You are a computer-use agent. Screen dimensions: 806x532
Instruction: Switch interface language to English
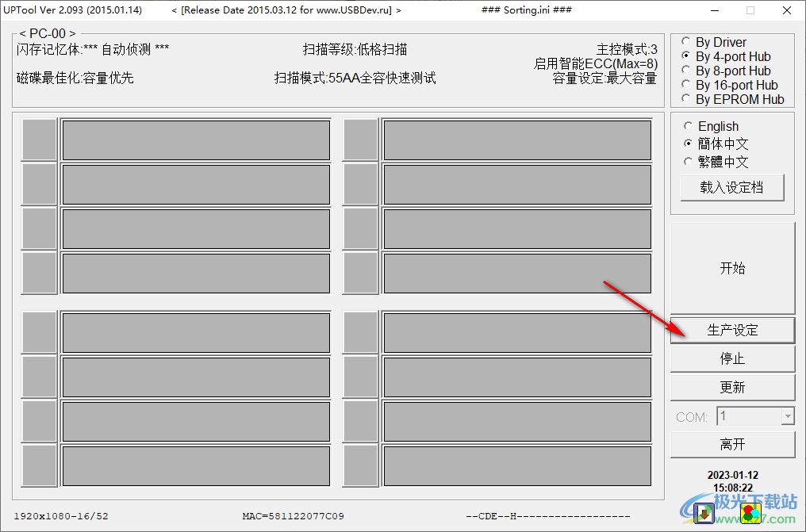coord(712,126)
